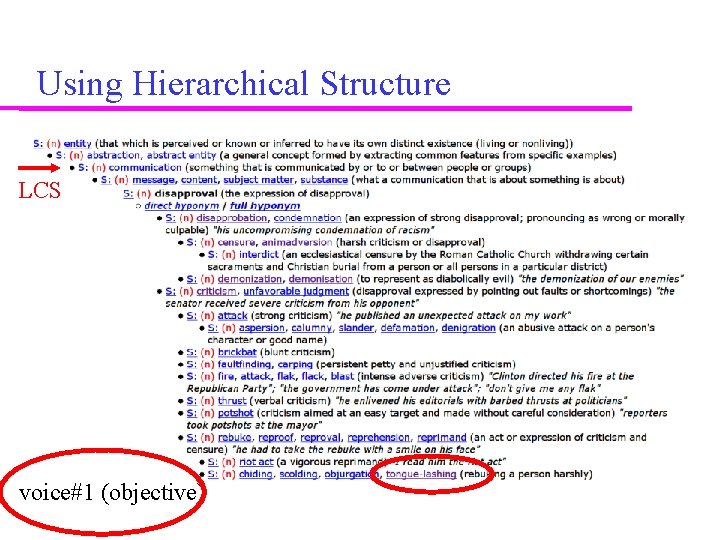720x540 pixels.
Task: Follow the 'abstract entity' link
Action: [x=181, y=155]
